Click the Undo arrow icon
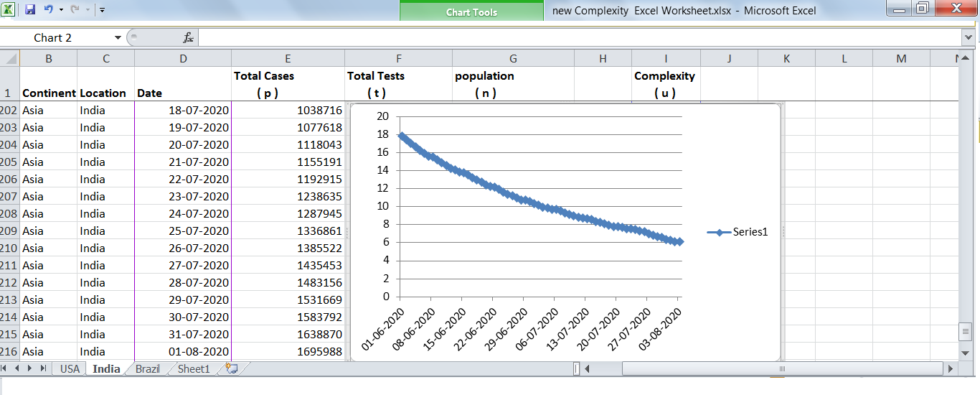The width and height of the screenshot is (980, 395). pyautogui.click(x=48, y=10)
